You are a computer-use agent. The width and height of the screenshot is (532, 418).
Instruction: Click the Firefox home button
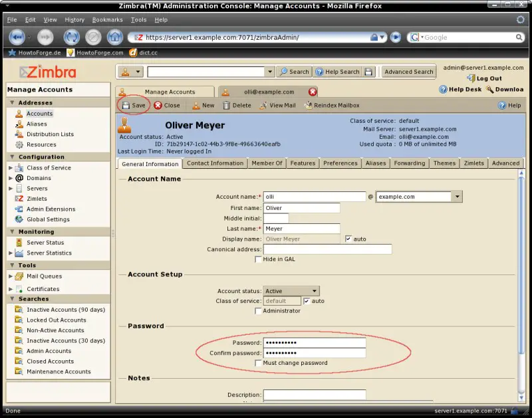[114, 37]
